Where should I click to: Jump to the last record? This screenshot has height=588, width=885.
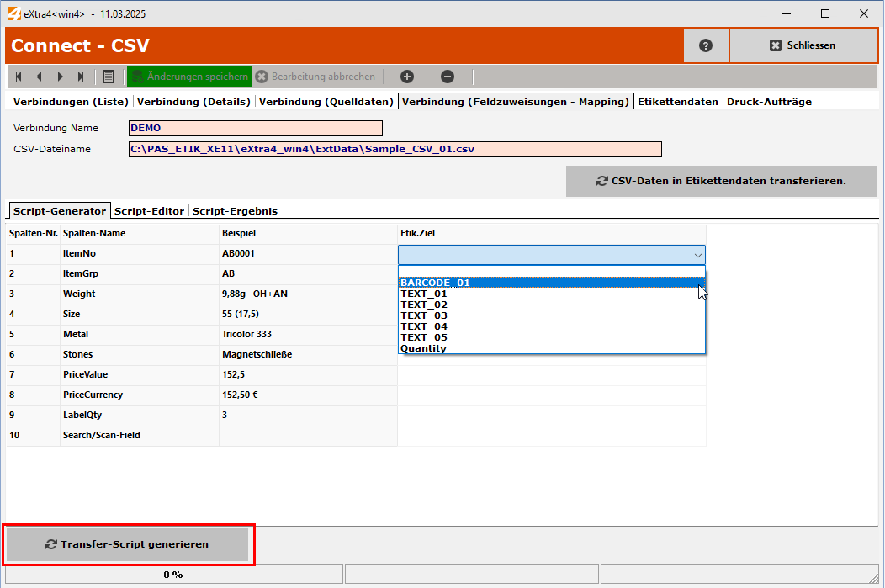(81, 77)
